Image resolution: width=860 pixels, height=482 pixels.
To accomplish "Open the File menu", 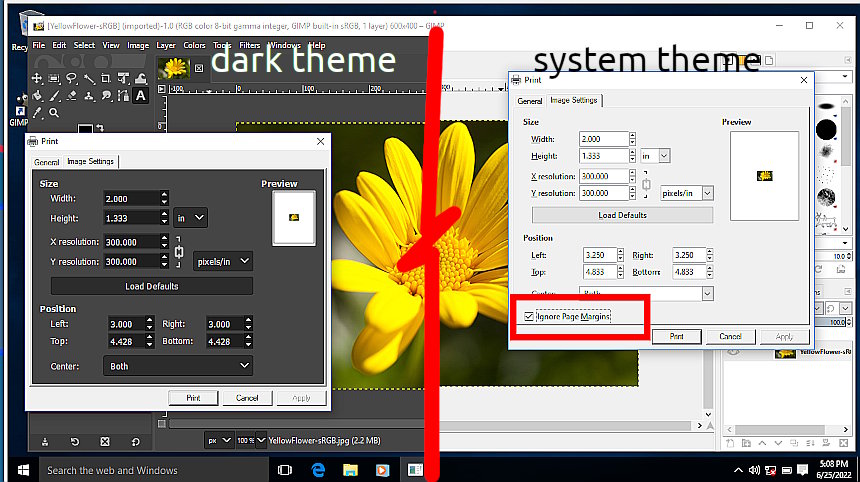I will 38,46.
